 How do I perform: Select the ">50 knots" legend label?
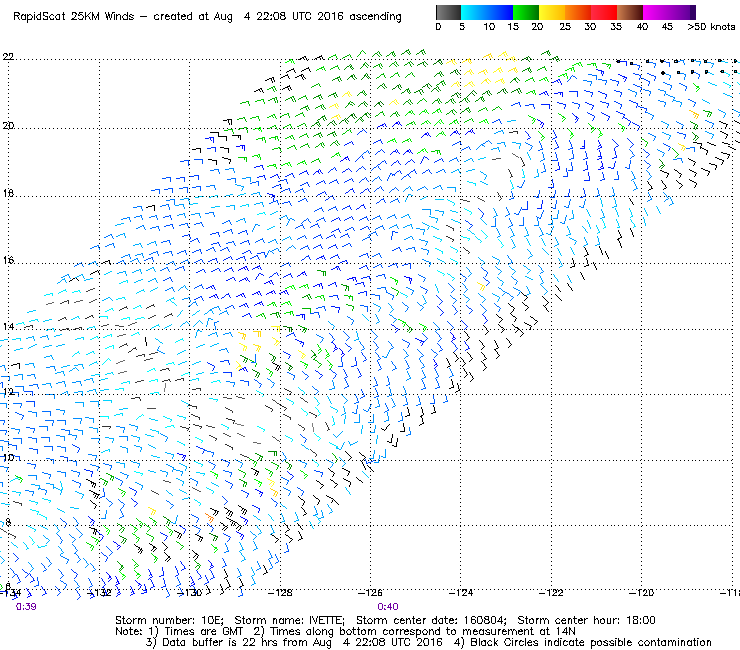(x=711, y=27)
